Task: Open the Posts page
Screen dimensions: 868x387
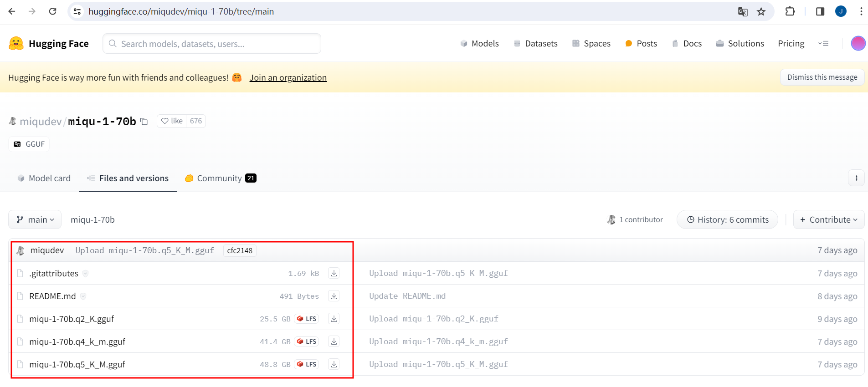Action: (x=641, y=43)
